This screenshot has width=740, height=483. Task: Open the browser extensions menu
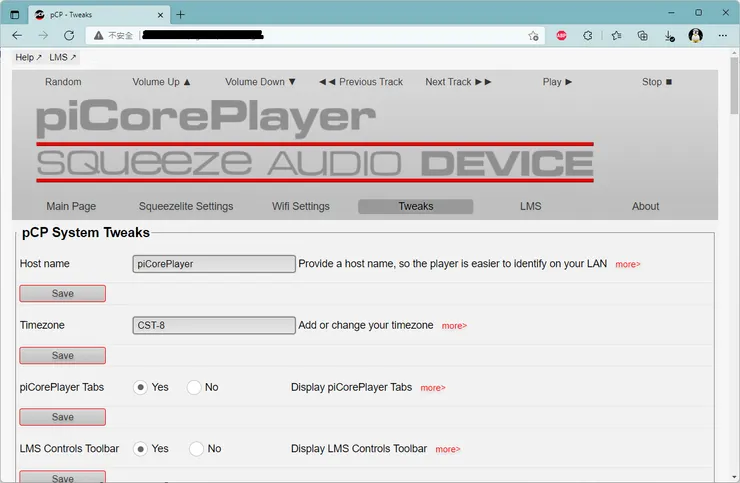[x=588, y=35]
